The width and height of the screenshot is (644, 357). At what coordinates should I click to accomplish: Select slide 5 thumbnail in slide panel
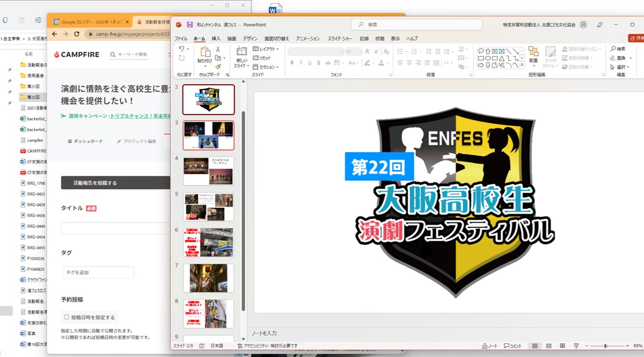pos(209,206)
